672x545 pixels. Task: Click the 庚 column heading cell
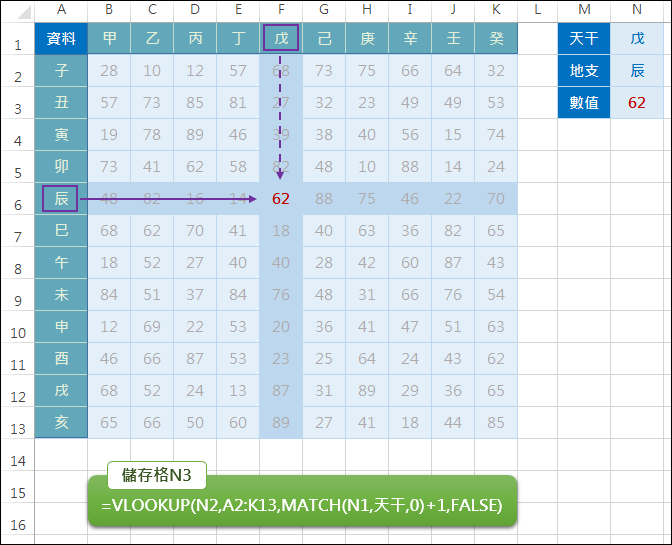pos(367,39)
